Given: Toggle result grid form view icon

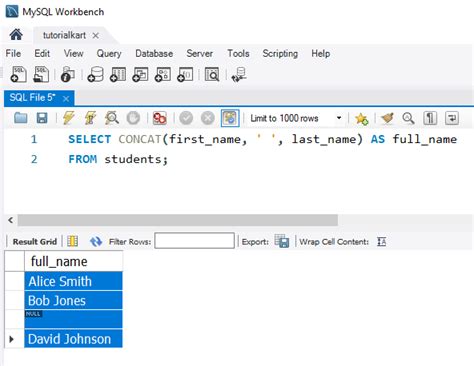Looking at the screenshot, I should [x=73, y=241].
